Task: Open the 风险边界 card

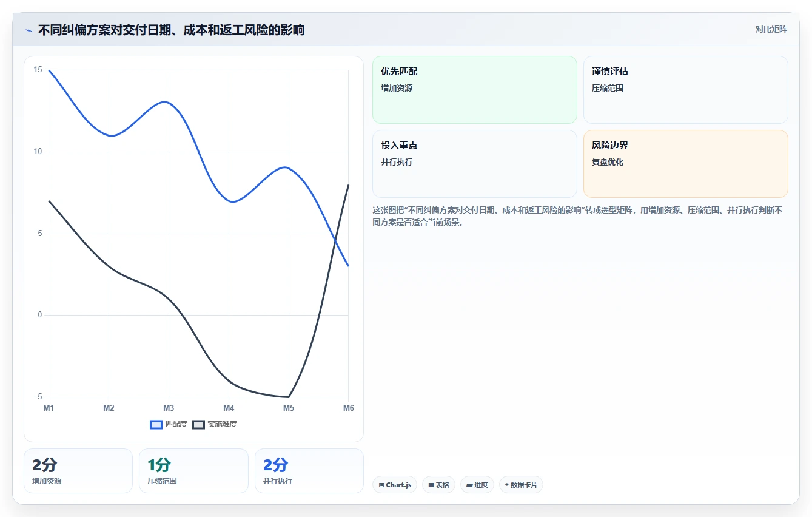Action: (686, 164)
